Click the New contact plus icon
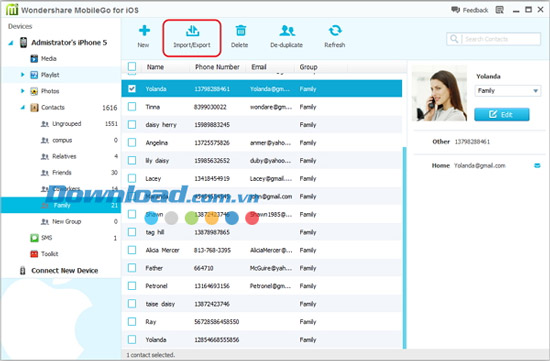550x361 pixels. (x=144, y=31)
